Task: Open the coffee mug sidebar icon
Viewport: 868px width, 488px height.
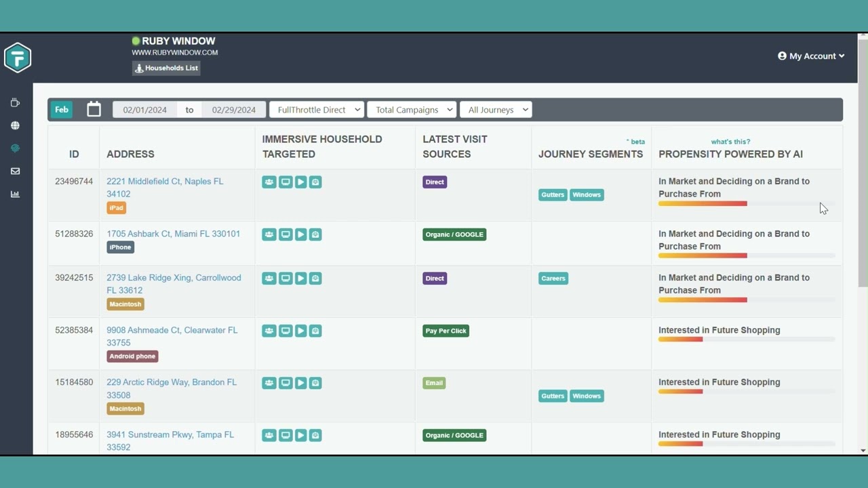Action: [15, 103]
